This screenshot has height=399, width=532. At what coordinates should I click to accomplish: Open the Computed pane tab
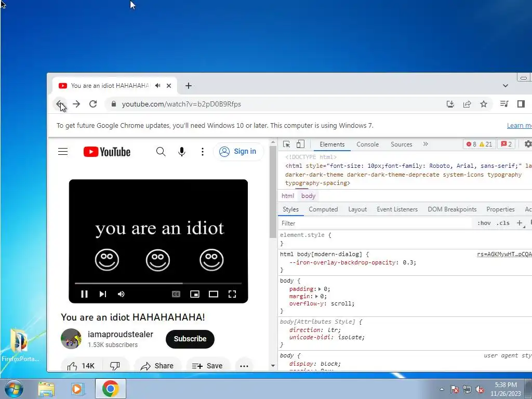click(323, 209)
